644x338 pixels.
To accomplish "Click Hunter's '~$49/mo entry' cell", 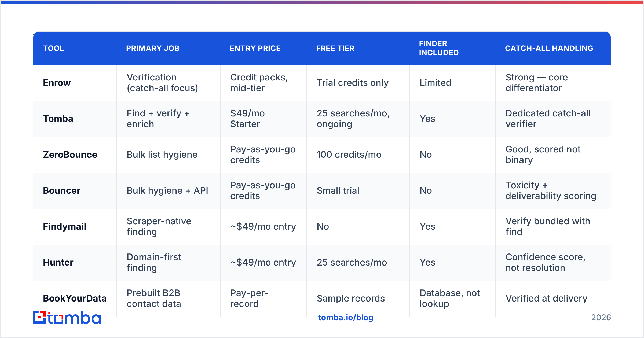I will (263, 262).
